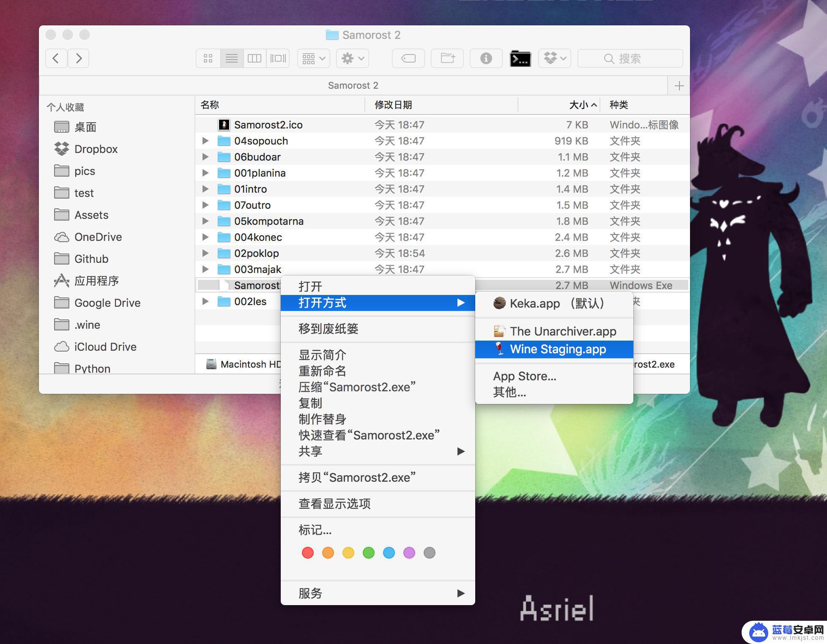Switch to Cover Flow view

pyautogui.click(x=278, y=58)
